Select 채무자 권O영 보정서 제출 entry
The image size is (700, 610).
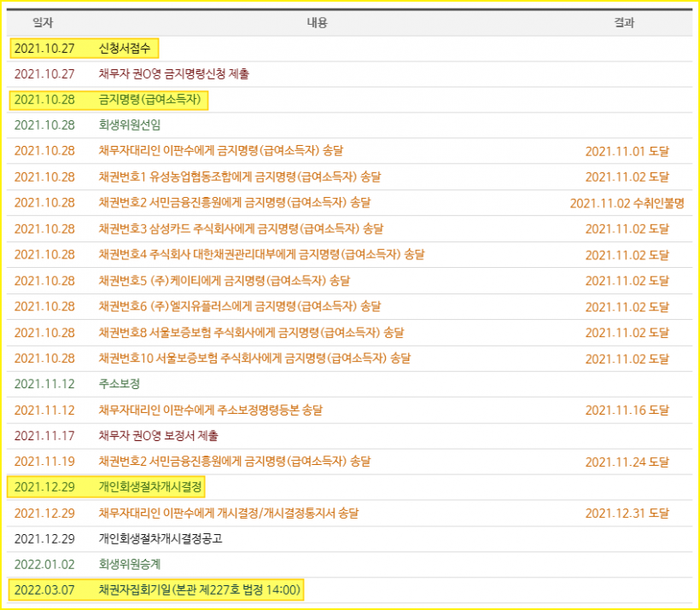point(158,435)
